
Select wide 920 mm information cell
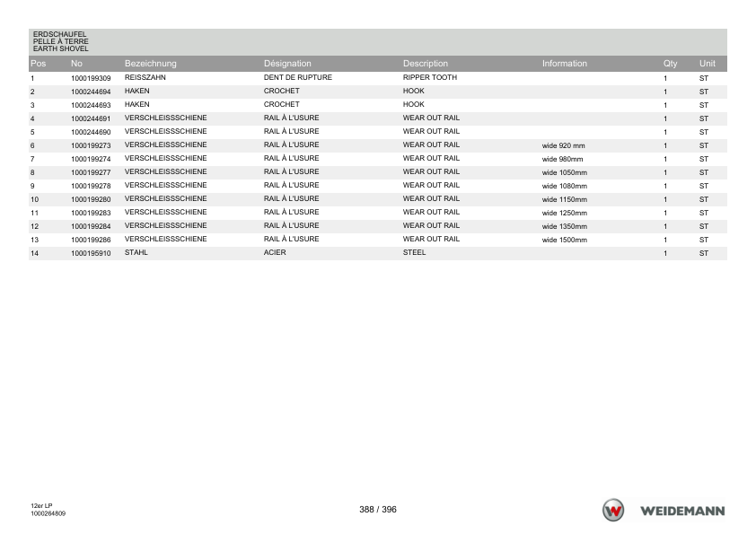pyautogui.click(x=563, y=145)
